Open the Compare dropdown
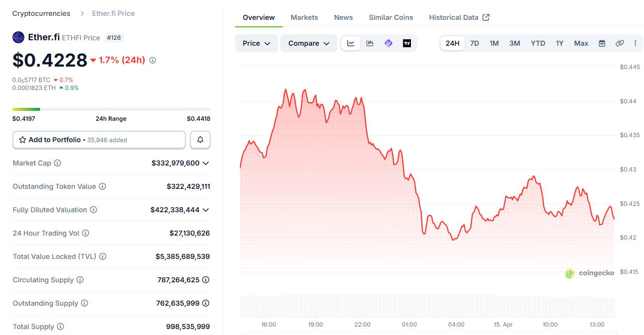644x335 pixels. (309, 43)
